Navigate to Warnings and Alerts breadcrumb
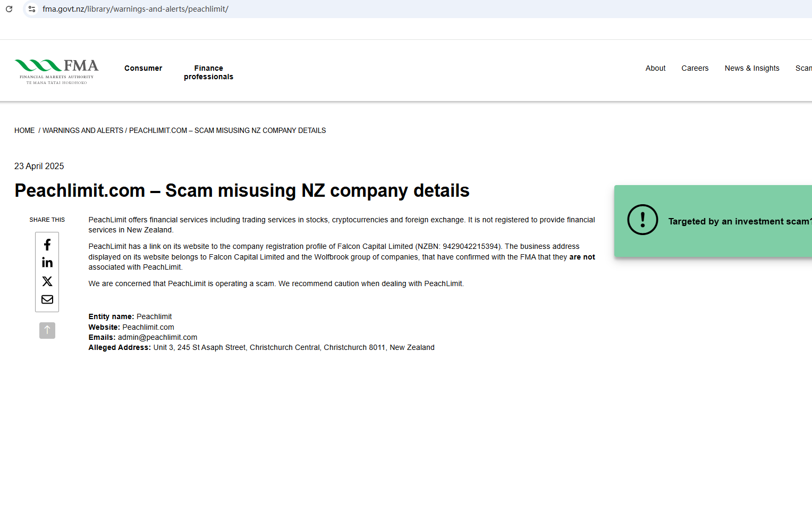812x518 pixels. 83,130
